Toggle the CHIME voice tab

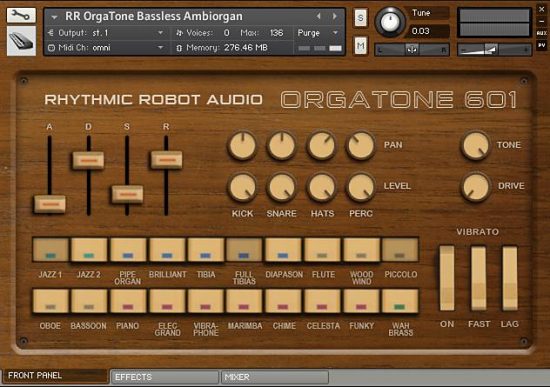[x=283, y=301]
